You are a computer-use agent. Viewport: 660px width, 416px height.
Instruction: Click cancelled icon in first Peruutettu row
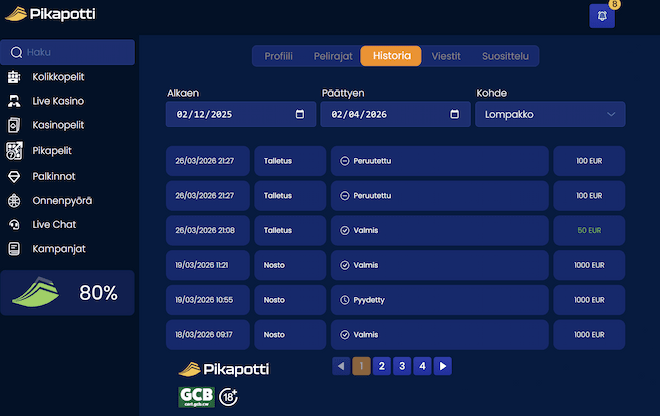pyautogui.click(x=345, y=161)
